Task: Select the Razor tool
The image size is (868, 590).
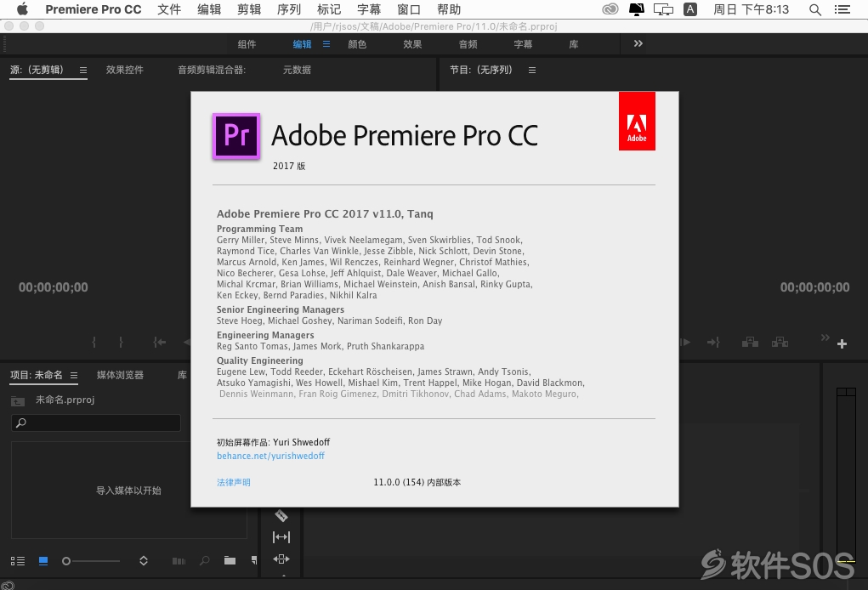Action: [x=281, y=515]
